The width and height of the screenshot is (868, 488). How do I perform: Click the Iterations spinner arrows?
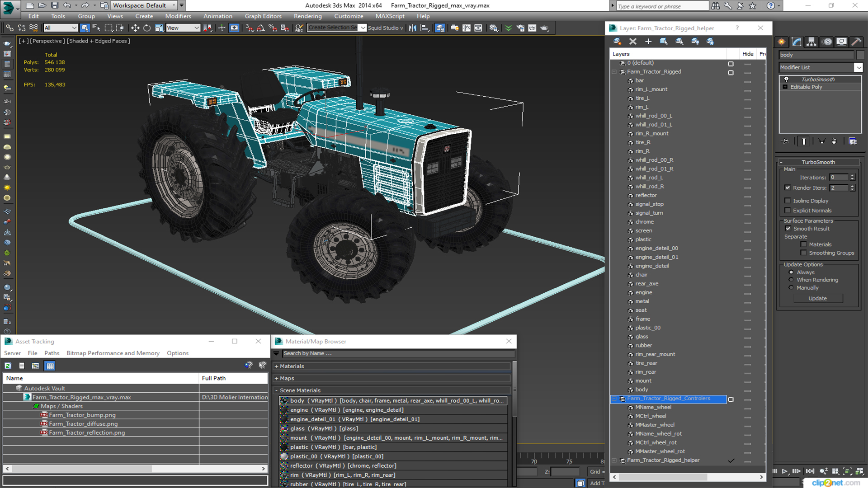[852, 177]
